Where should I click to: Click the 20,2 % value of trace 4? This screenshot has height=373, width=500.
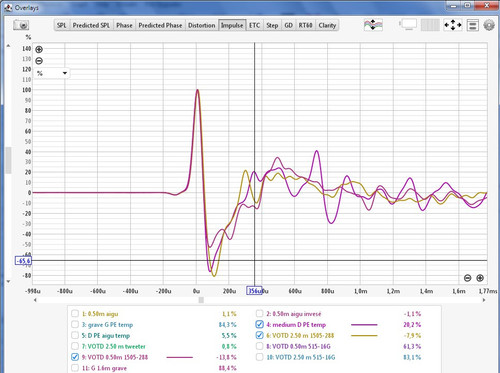point(412,324)
